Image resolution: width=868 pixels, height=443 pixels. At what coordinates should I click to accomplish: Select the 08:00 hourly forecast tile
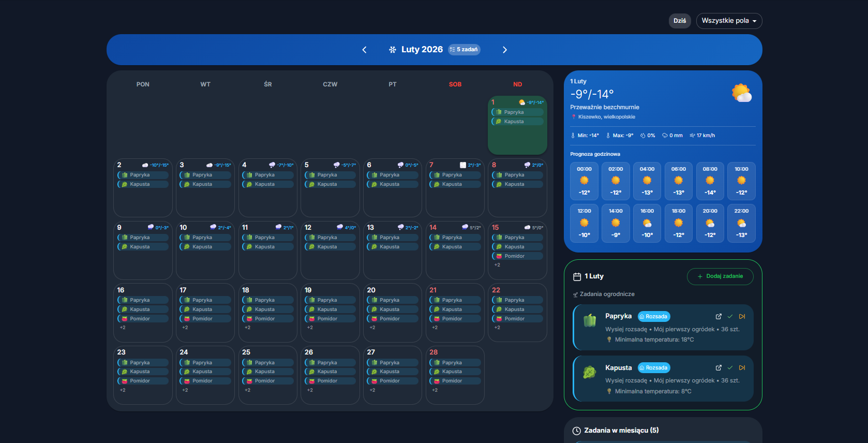[710, 181]
